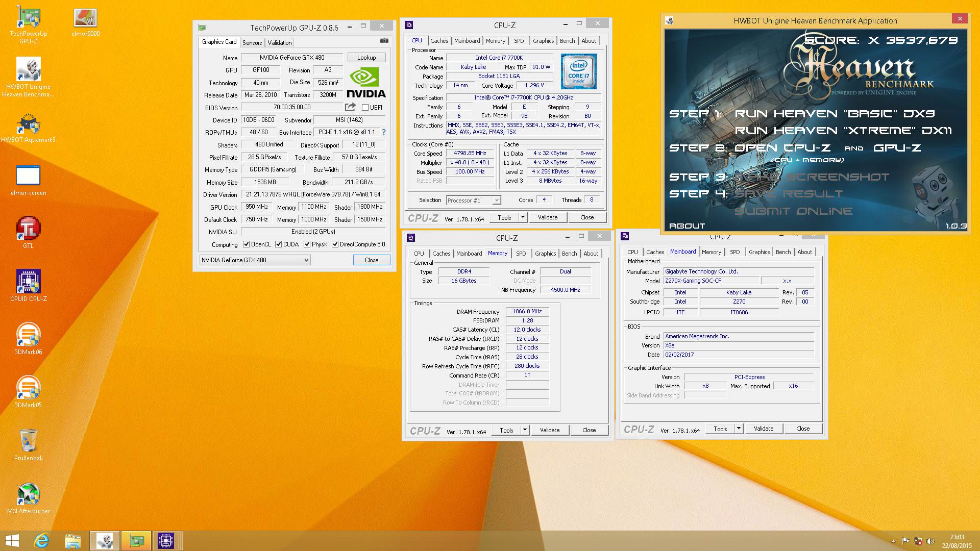Toggle the CUDA checkbox
The image size is (980, 551).
point(279,244)
